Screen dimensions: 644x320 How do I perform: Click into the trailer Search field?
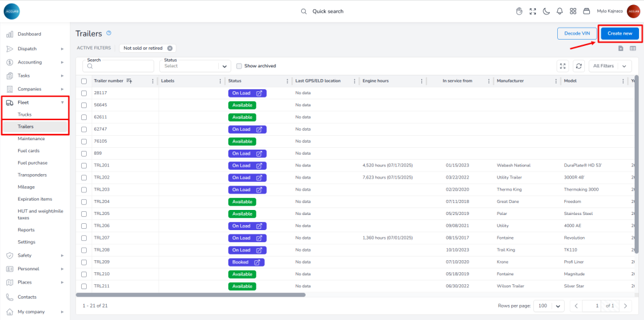pyautogui.click(x=119, y=66)
